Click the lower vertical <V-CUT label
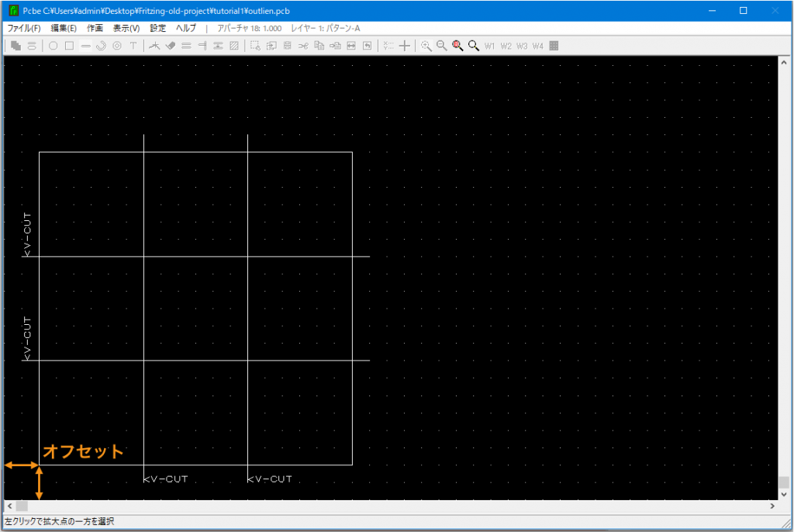Screen dimensions: 794x532 tap(27, 339)
